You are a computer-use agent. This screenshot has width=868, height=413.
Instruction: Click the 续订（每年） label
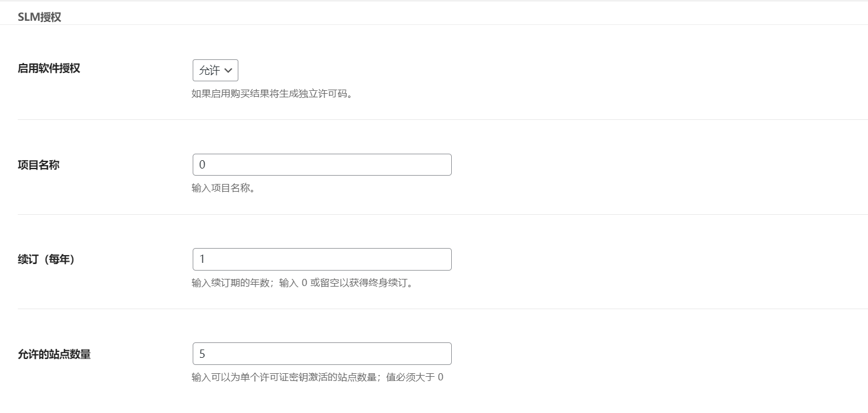pyautogui.click(x=46, y=259)
